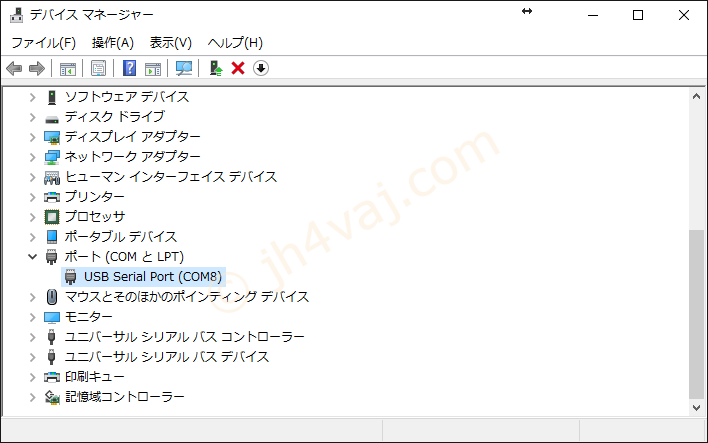Open the ファイル(F) menu
The width and height of the screenshot is (708, 443).
[x=43, y=43]
